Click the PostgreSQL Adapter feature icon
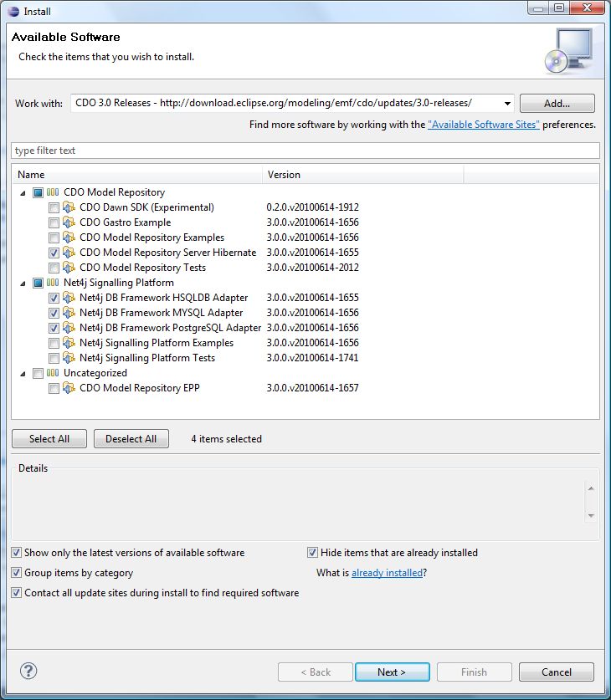This screenshot has width=611, height=700. tap(69, 328)
